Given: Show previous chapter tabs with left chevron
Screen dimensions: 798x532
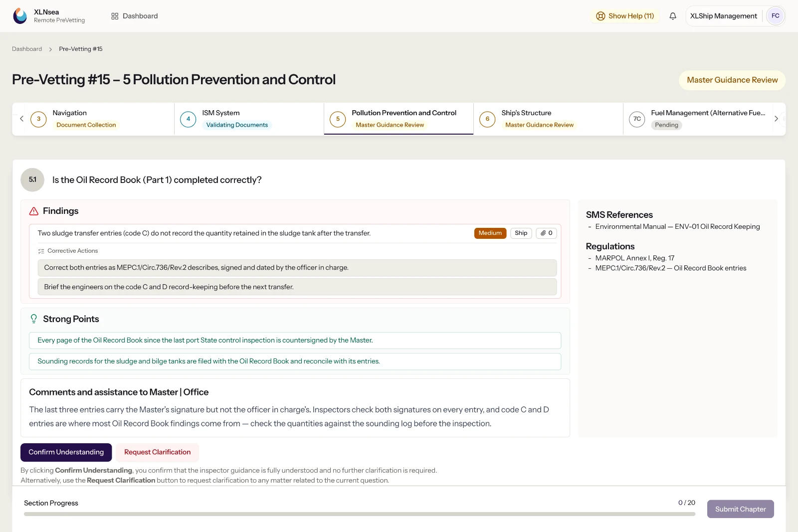Looking at the screenshot, I should tap(21, 119).
